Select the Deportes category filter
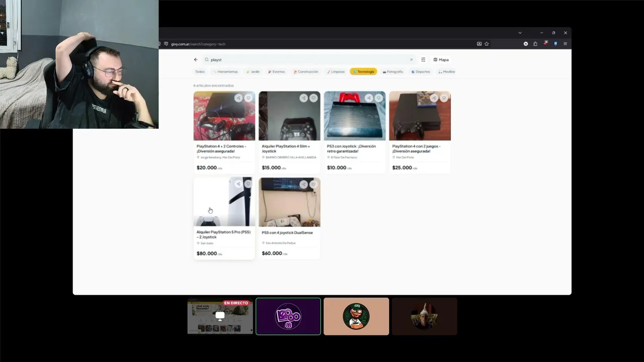The width and height of the screenshot is (644, 362). 421,71
